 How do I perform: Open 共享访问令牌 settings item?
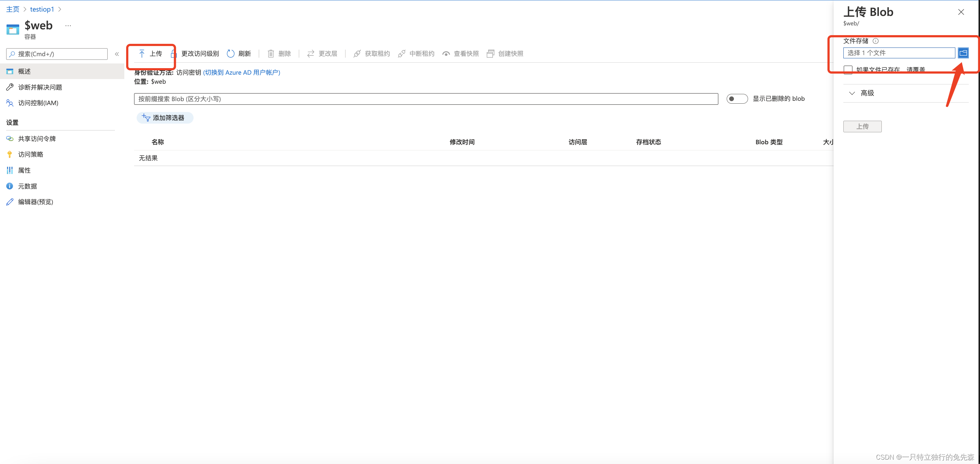tap(37, 138)
